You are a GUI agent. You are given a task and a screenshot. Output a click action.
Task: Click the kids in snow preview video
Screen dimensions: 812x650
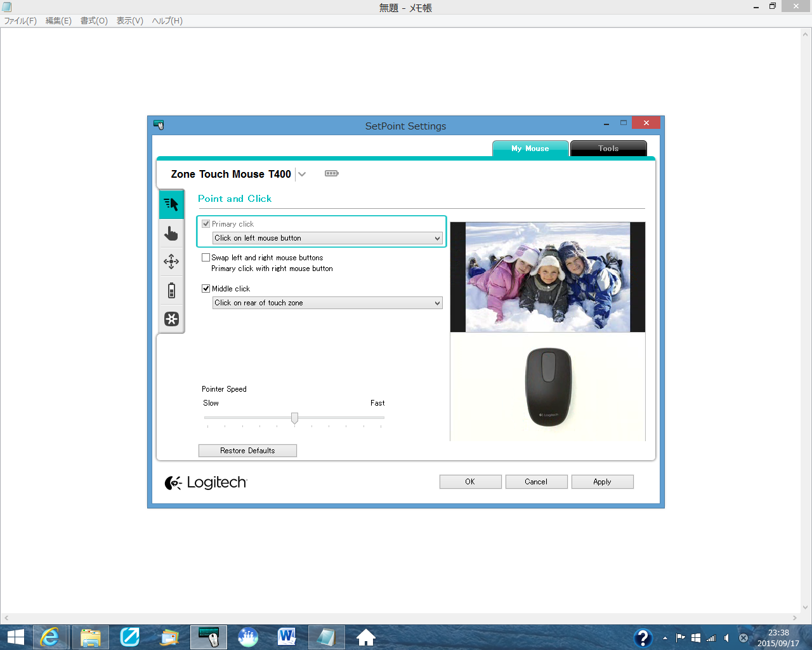tap(547, 277)
